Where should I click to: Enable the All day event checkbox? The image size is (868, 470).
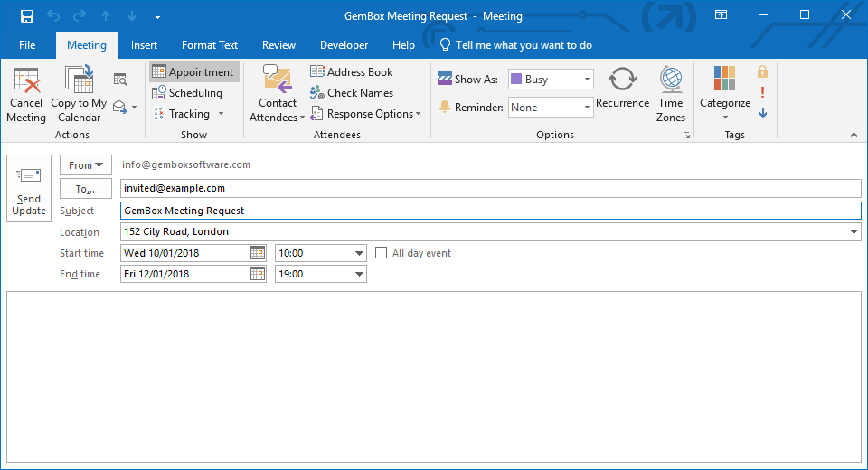(382, 254)
